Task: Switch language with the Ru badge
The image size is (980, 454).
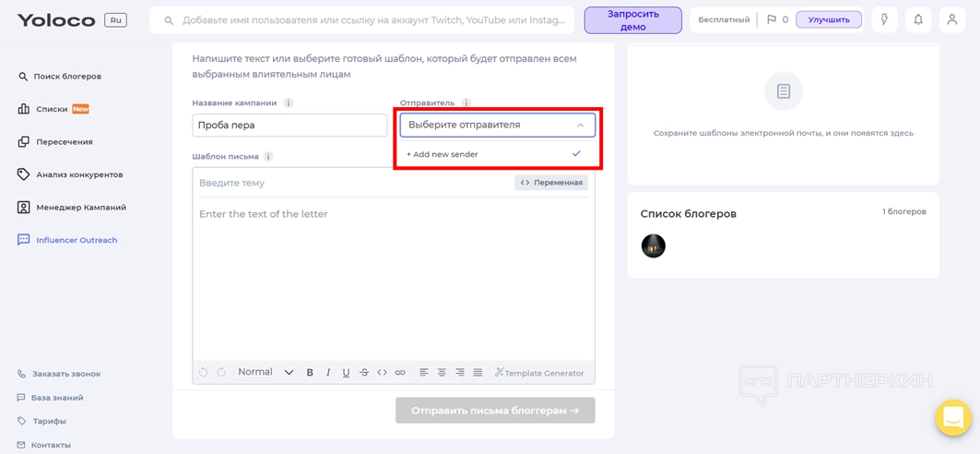Action: point(115,20)
